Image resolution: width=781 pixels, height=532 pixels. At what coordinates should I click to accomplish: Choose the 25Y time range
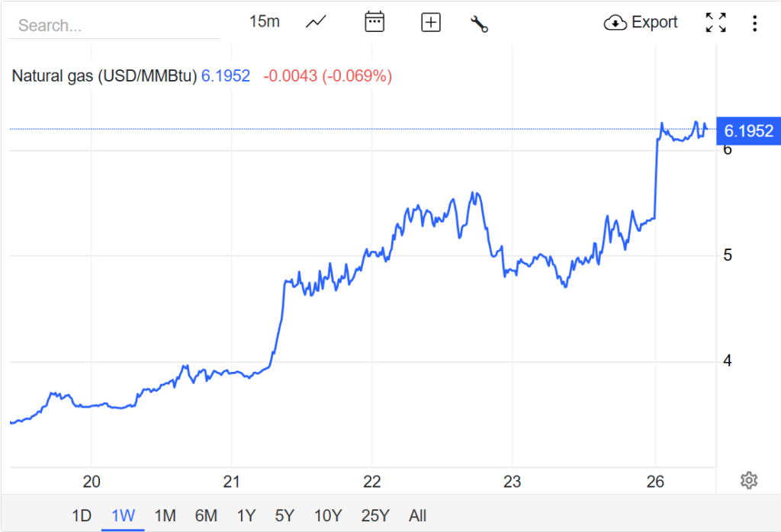374,516
